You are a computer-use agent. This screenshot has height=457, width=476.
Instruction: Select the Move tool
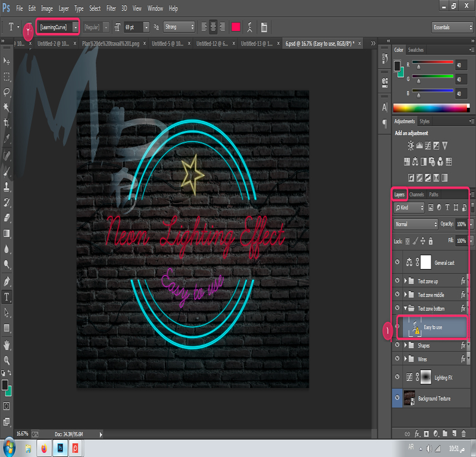point(7,61)
